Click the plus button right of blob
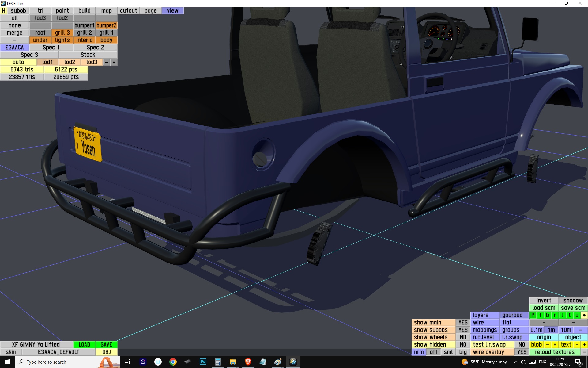 click(x=555, y=345)
